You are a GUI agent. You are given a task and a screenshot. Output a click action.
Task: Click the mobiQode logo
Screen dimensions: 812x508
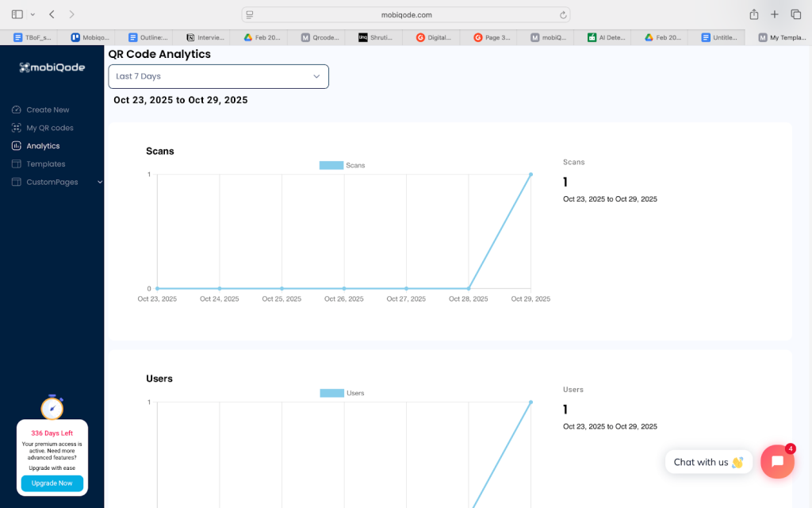(x=52, y=67)
